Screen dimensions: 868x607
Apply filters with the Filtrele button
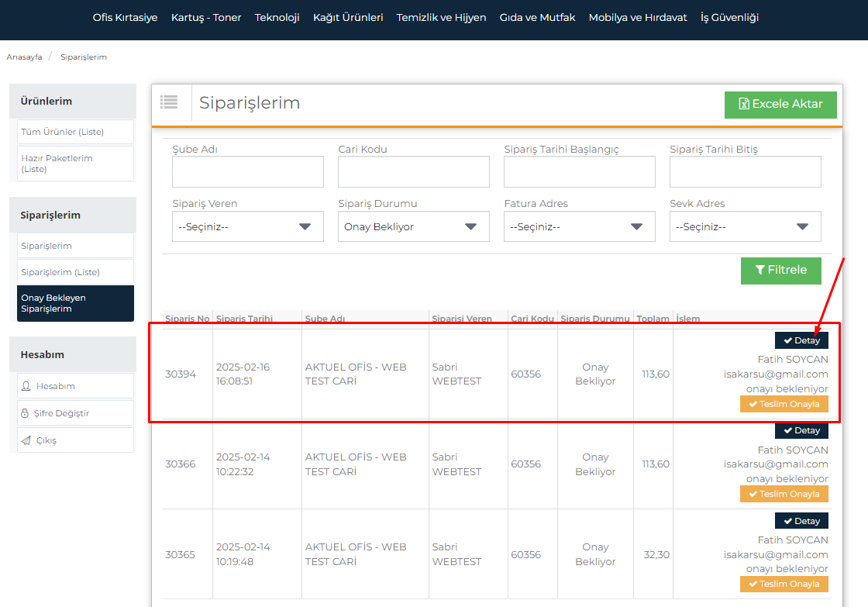780,271
